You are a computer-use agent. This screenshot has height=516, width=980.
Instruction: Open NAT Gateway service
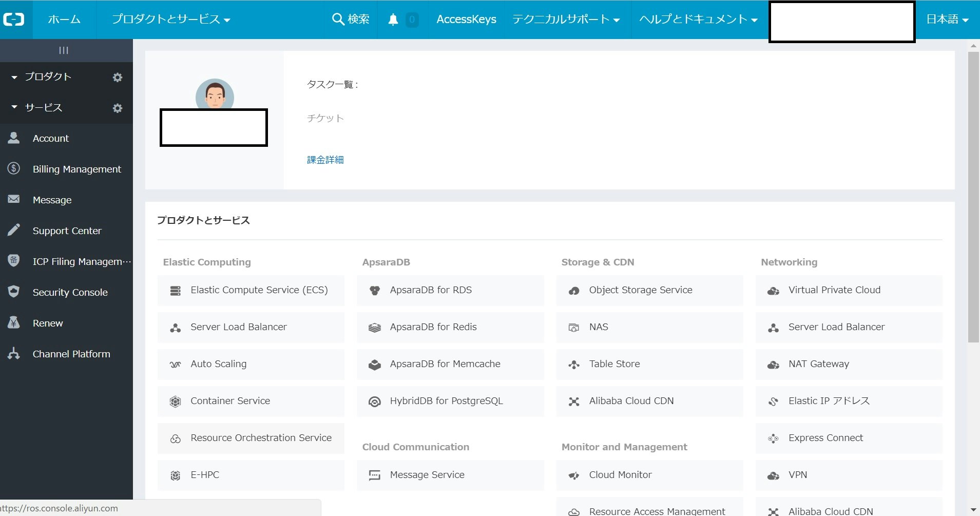(x=849, y=364)
